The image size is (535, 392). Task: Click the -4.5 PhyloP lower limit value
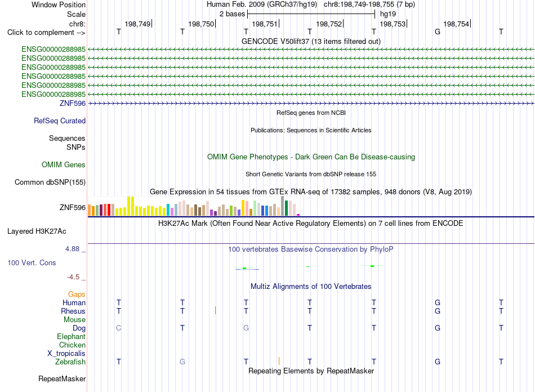(73, 277)
